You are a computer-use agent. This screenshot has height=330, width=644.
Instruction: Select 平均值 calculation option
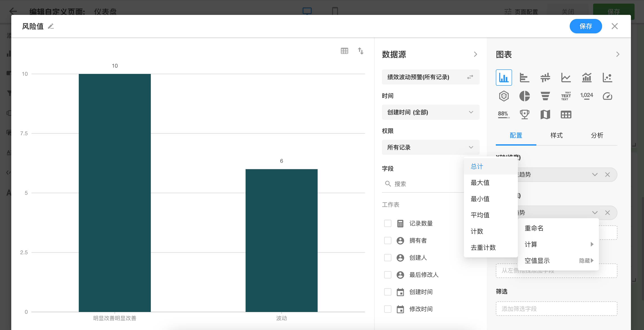click(x=491, y=215)
